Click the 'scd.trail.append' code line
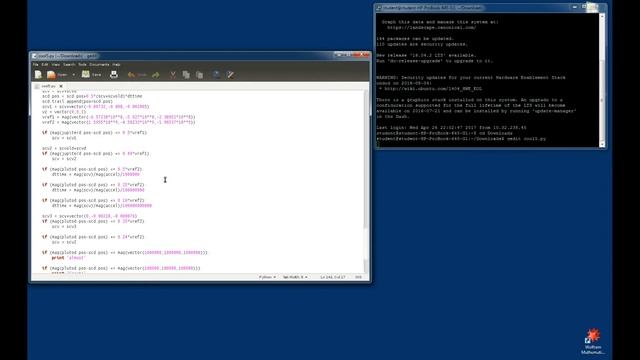Screen dimensions: 640x360 [77, 101]
